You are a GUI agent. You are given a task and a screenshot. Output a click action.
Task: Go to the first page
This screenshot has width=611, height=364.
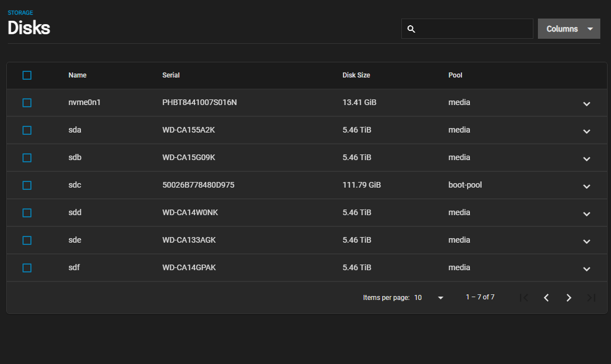point(524,298)
